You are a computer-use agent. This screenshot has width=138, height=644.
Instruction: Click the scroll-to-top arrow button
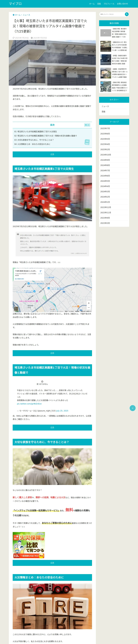click(x=133, y=408)
